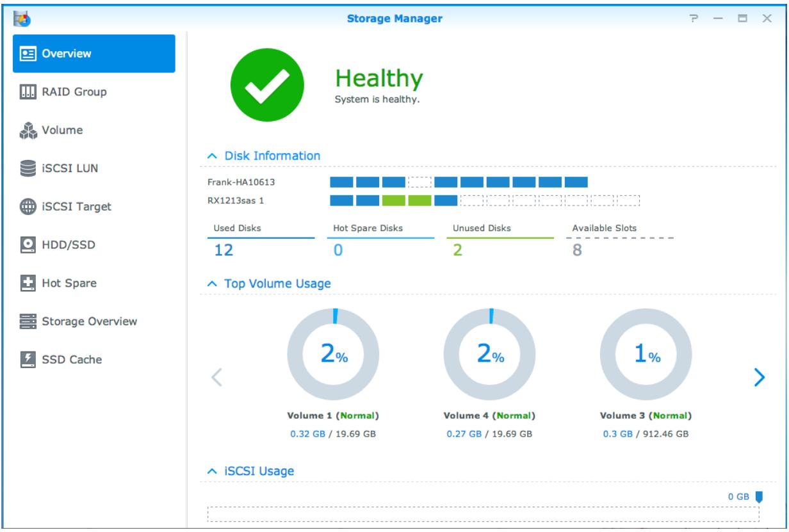Go to iSCSI LUN page
This screenshot has height=532, width=789.
[x=94, y=169]
